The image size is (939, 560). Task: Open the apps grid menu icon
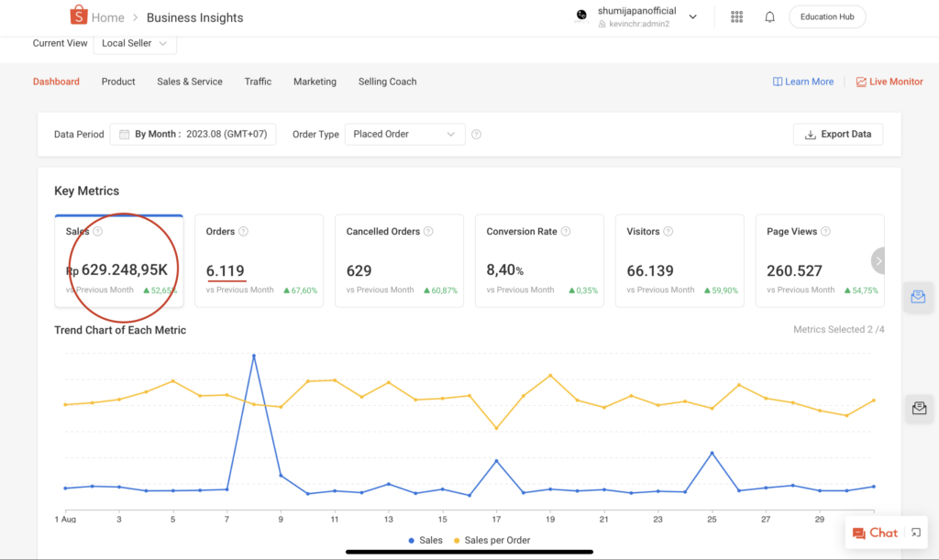[736, 16]
